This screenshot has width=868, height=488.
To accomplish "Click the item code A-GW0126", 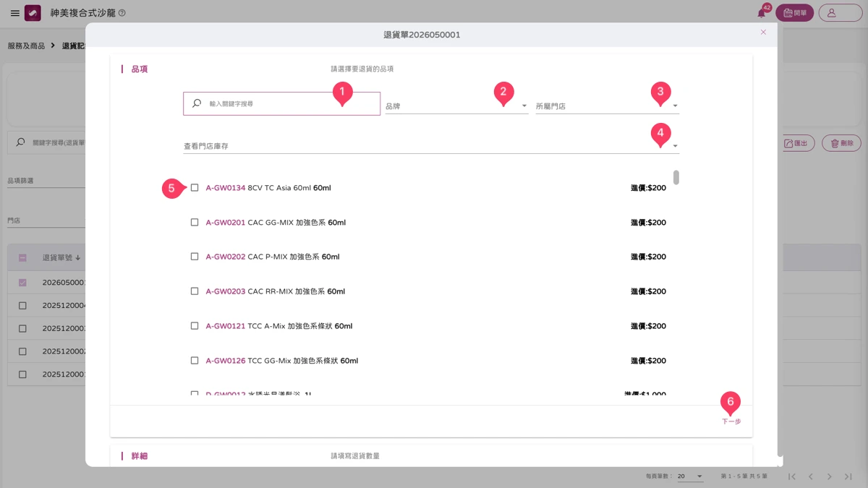I will pos(226,361).
